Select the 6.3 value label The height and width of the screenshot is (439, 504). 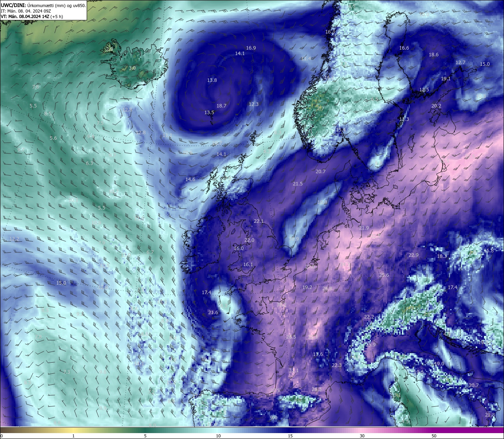(x=89, y=163)
